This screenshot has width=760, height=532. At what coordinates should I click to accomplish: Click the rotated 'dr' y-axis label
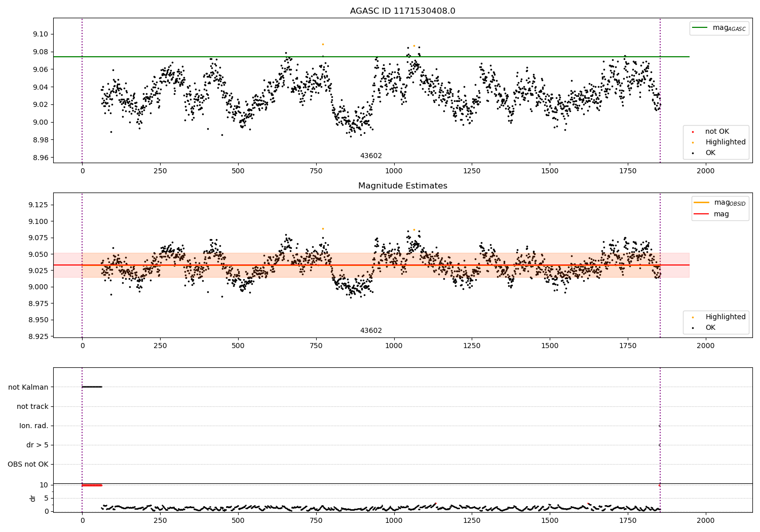(x=33, y=498)
